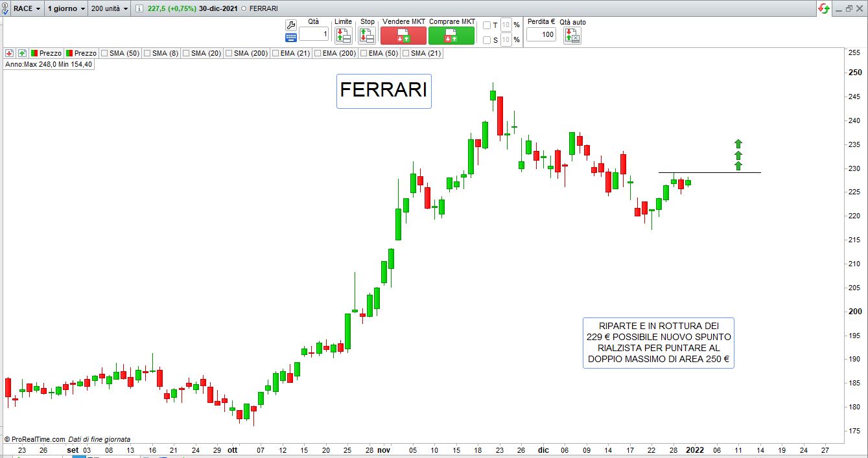Screen dimensions: 868x458
Task: Toggle the SMA (200) checkbox
Action: point(228,53)
